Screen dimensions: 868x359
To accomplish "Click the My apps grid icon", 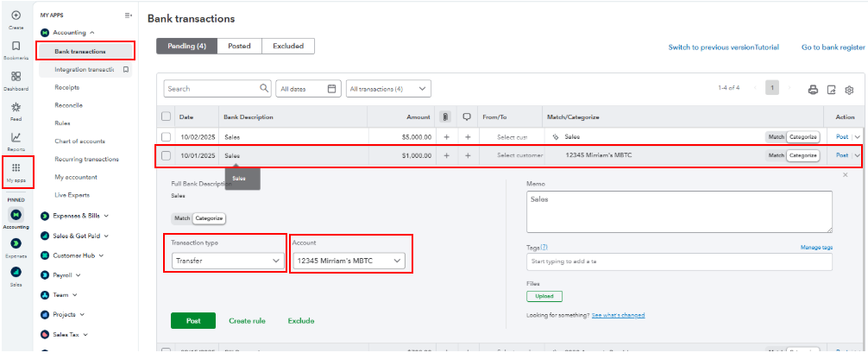I will pos(16,168).
